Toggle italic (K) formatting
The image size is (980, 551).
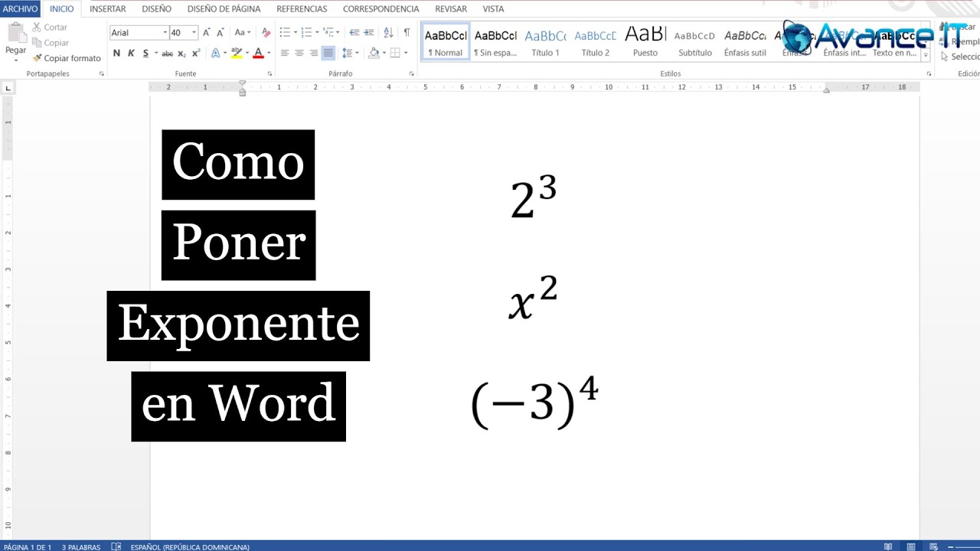(131, 53)
